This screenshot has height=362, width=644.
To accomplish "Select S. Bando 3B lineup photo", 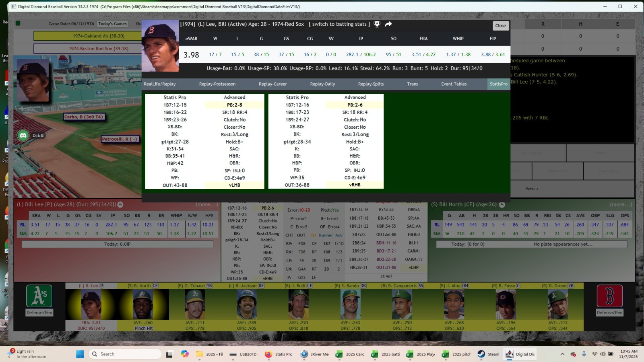I will tap(351, 304).
